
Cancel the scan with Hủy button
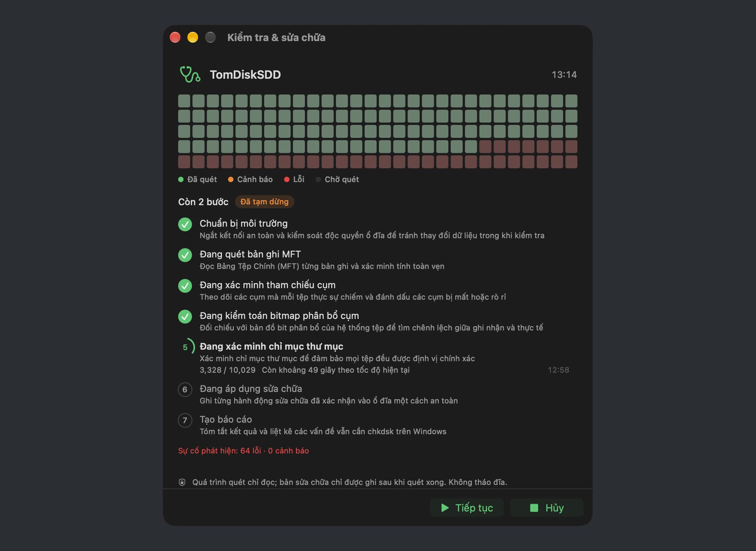click(546, 508)
